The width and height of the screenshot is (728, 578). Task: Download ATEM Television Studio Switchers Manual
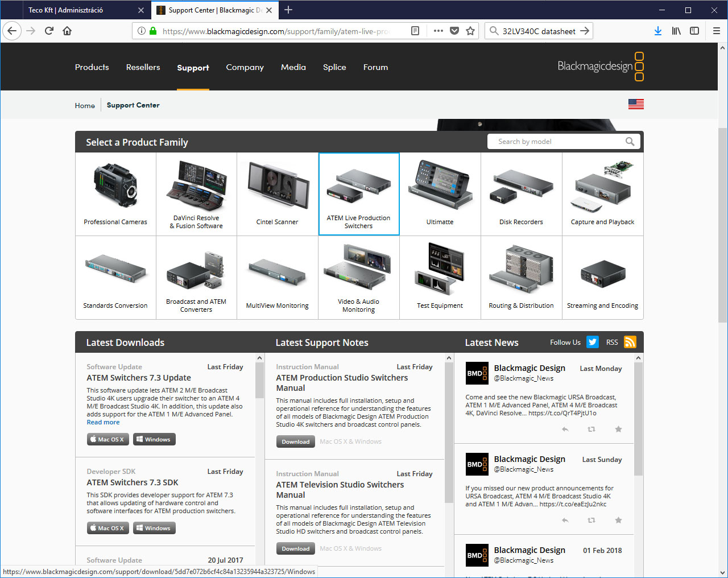click(296, 548)
